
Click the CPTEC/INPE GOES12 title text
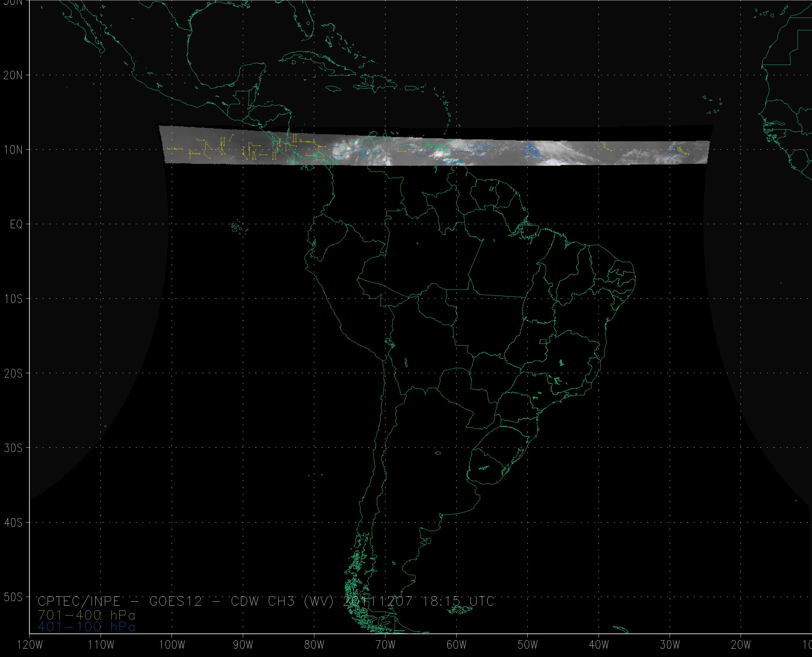tap(266, 601)
